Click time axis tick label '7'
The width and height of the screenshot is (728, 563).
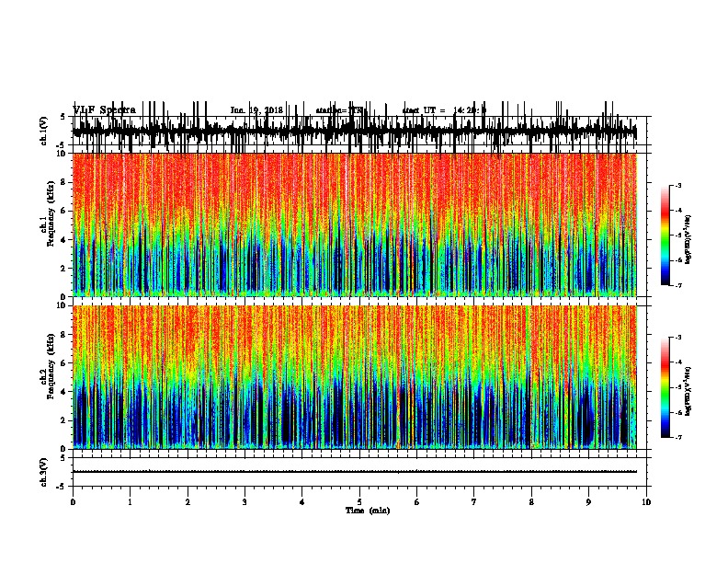[474, 502]
